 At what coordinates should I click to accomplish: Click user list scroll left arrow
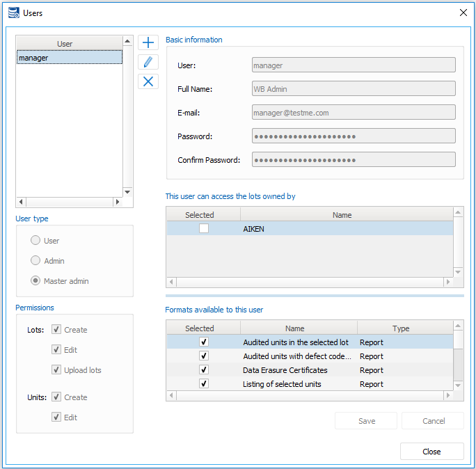click(21, 202)
